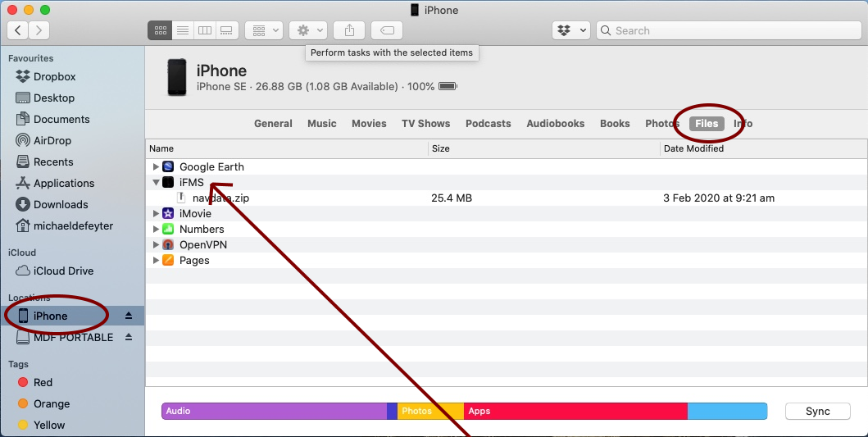Select the iFMS app icon
Image resolution: width=868 pixels, height=437 pixels.
(x=168, y=182)
